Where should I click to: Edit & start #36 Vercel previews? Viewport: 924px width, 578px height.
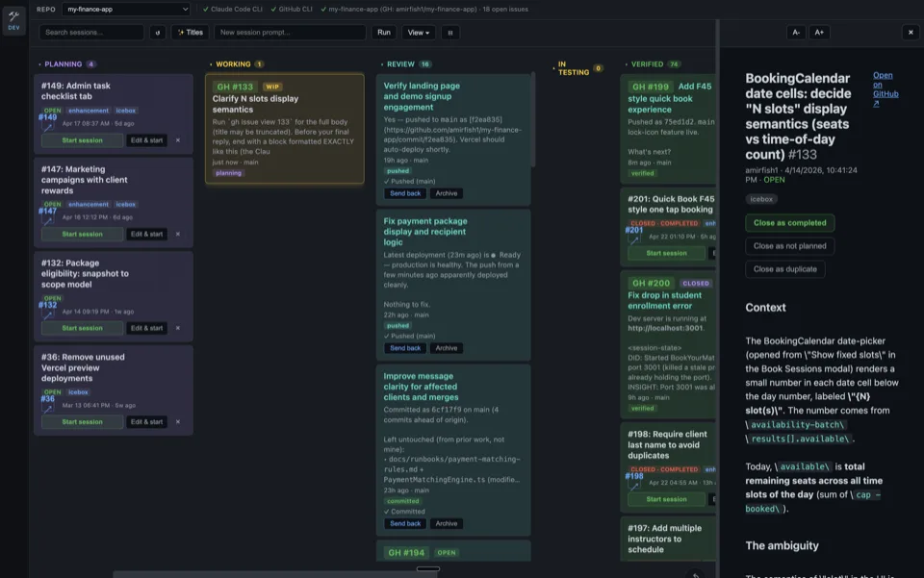coord(146,421)
